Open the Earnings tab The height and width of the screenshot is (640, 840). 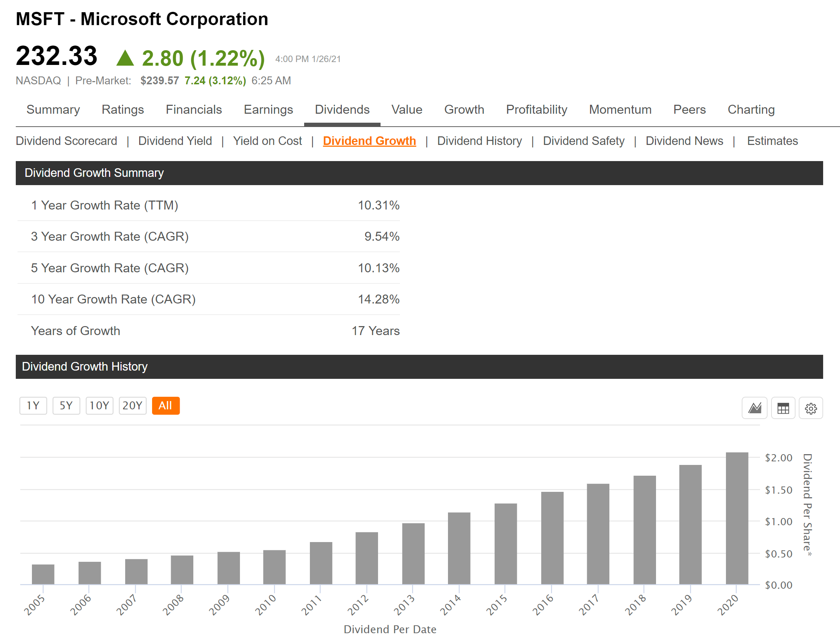268,110
